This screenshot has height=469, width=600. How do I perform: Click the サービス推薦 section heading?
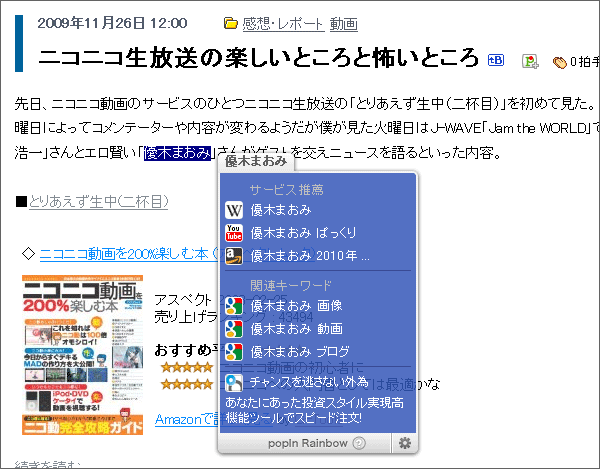point(287,189)
